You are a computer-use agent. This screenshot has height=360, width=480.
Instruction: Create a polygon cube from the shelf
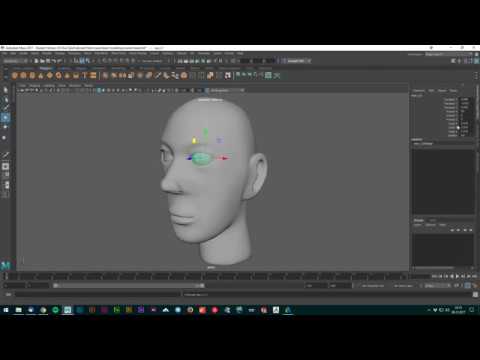[23, 76]
